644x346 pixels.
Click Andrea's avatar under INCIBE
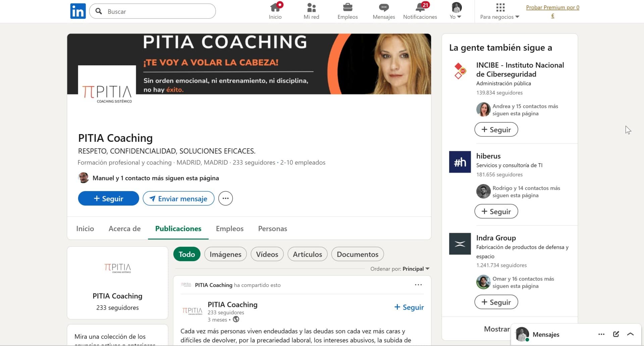pos(483,110)
